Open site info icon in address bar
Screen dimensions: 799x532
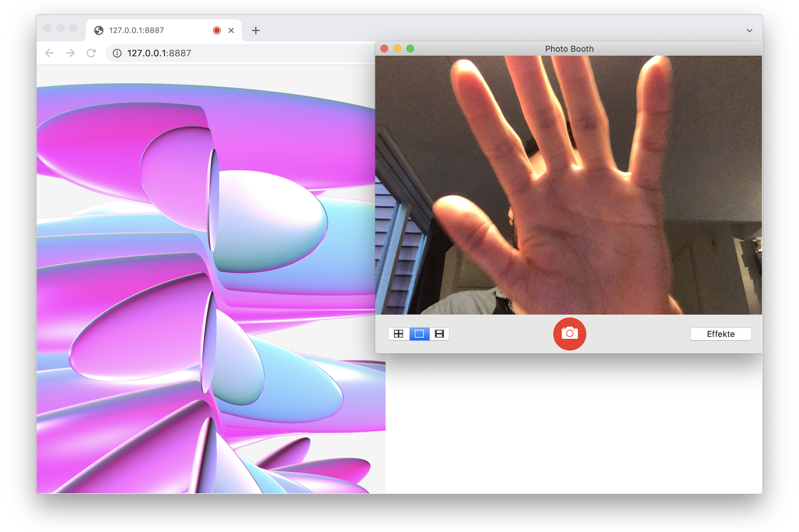117,53
